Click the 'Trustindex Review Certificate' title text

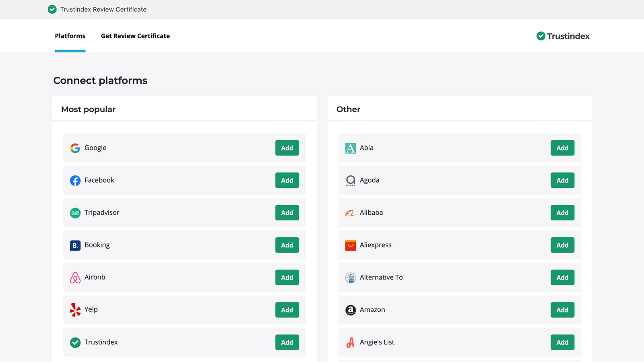[103, 9]
